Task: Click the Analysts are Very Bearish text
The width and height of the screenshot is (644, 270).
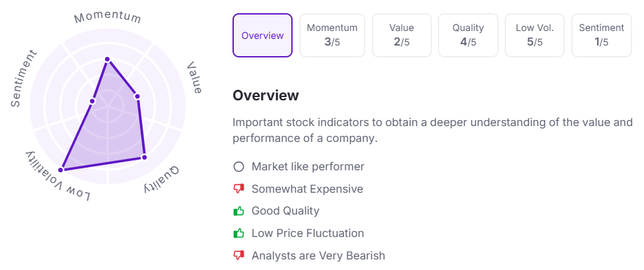Action: pos(318,255)
